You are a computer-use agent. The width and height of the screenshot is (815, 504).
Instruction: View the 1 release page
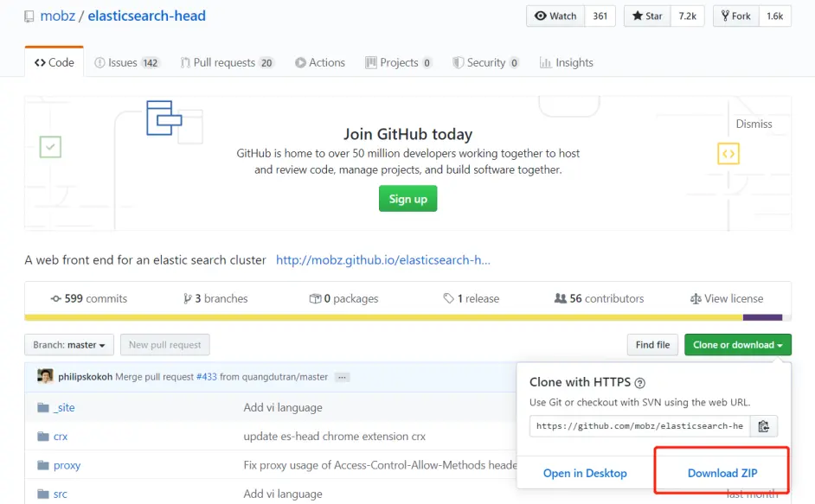tap(471, 299)
